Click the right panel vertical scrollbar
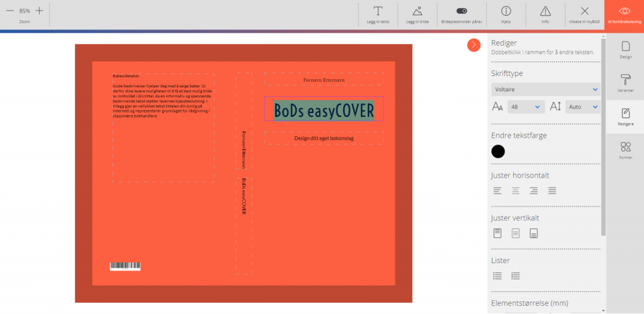This screenshot has width=644, height=314. click(x=603, y=138)
